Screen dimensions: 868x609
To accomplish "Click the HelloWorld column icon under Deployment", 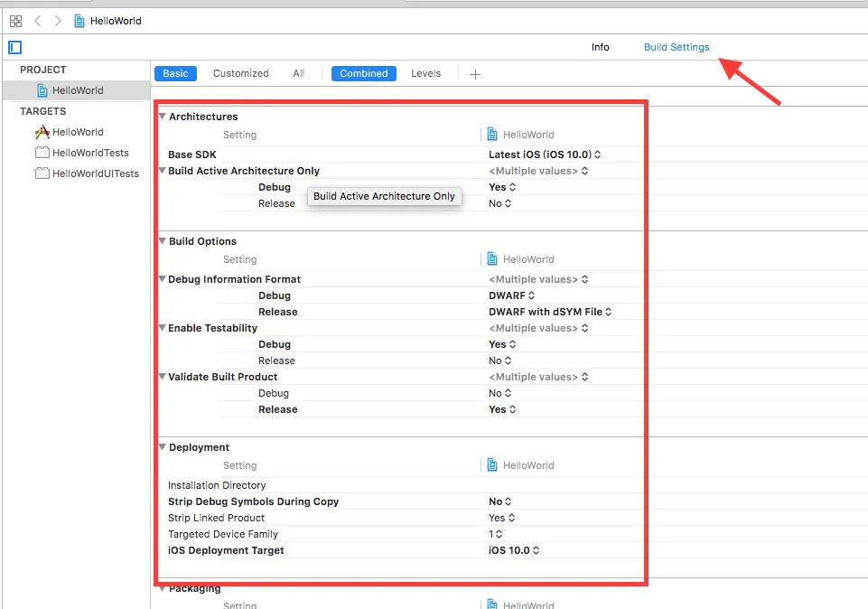I will coord(492,464).
